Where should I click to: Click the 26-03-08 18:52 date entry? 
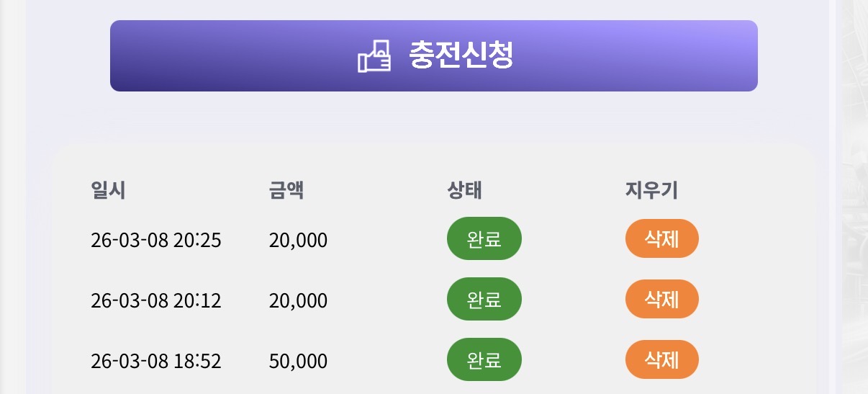click(155, 361)
